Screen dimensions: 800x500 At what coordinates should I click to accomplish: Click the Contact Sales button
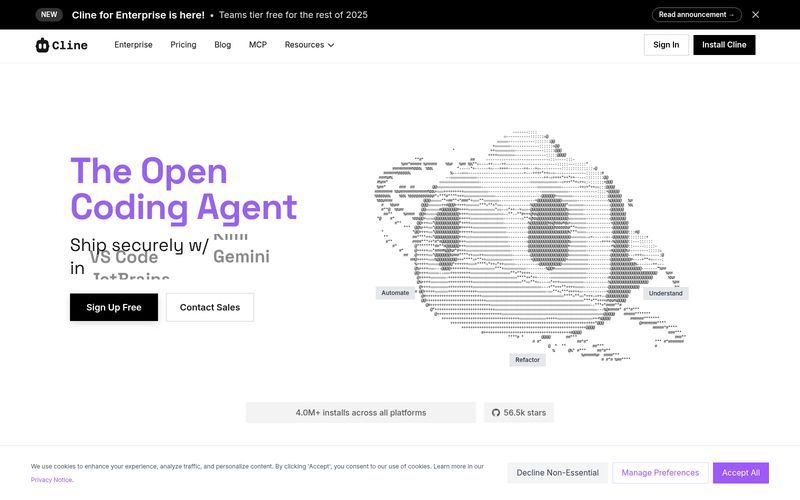click(x=210, y=307)
